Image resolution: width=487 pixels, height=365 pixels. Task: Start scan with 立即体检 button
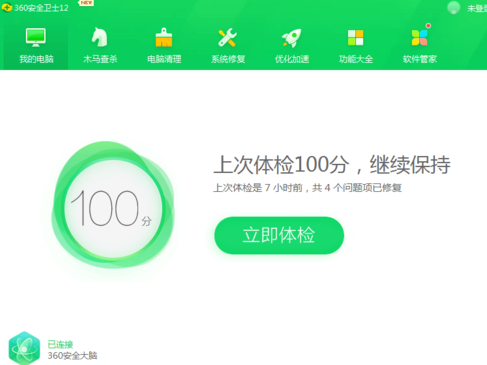279,235
